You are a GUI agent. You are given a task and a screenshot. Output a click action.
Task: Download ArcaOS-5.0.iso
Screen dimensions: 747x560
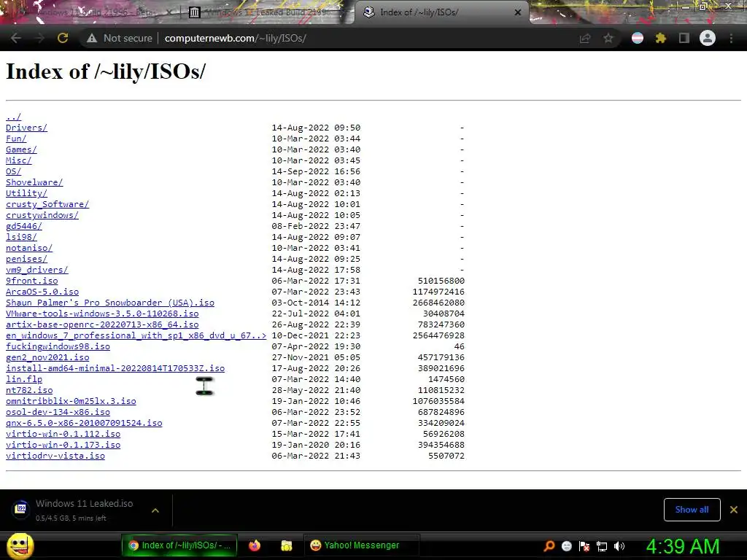point(42,292)
